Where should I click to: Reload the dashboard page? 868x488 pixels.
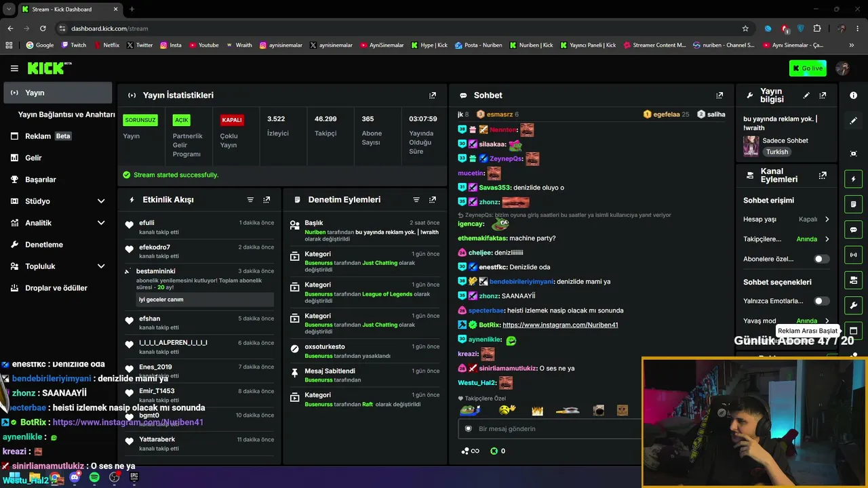pyautogui.click(x=43, y=28)
